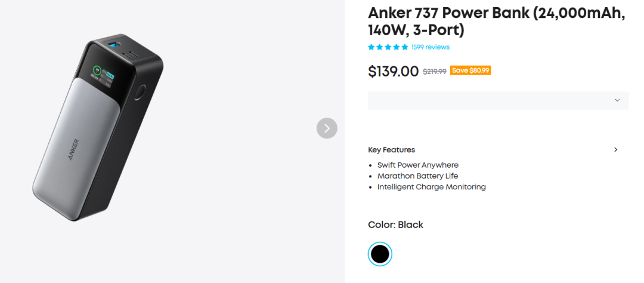
Task: Click the blue USB port on power bank
Action: (x=114, y=45)
